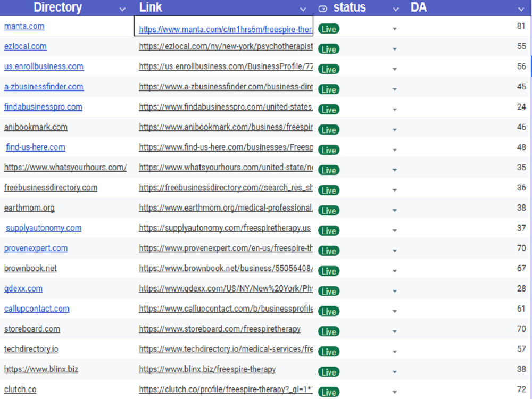Follow the brownbook.net business/55056408 URL
The image size is (532, 399).
coord(226,268)
